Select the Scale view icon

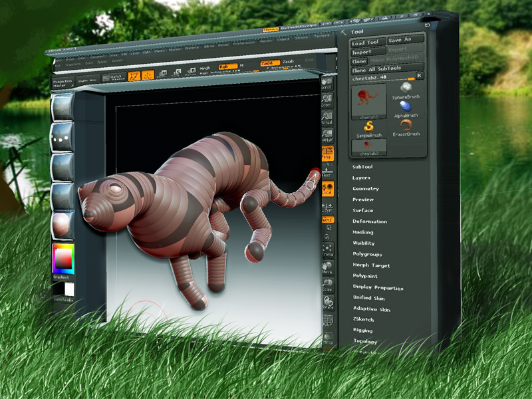click(x=328, y=286)
